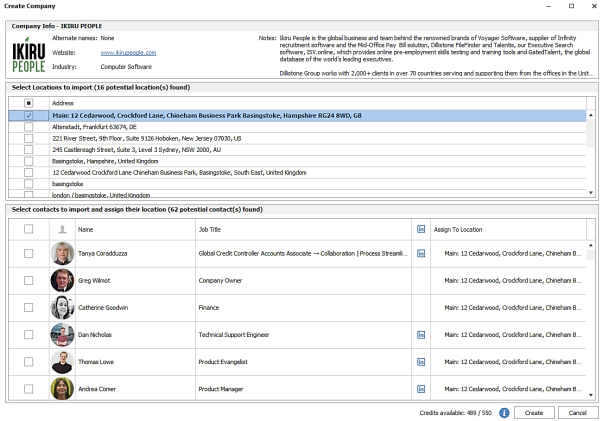
Task: Select the Company Owner job title cell
Action: click(303, 281)
